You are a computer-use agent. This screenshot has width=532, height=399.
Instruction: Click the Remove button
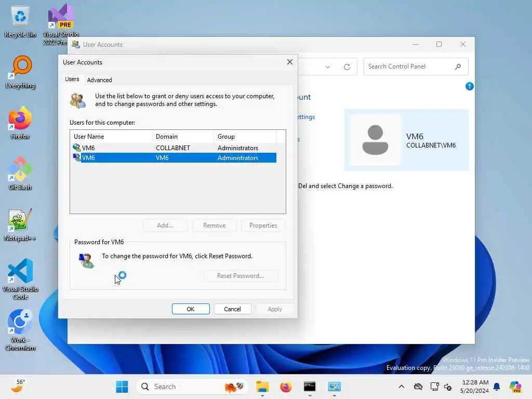tap(215, 225)
